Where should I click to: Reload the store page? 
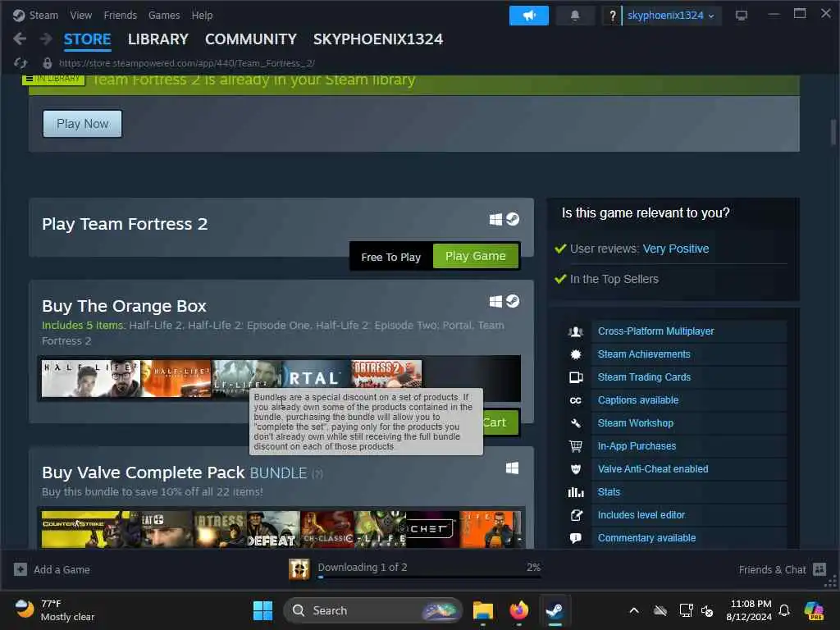click(x=21, y=63)
